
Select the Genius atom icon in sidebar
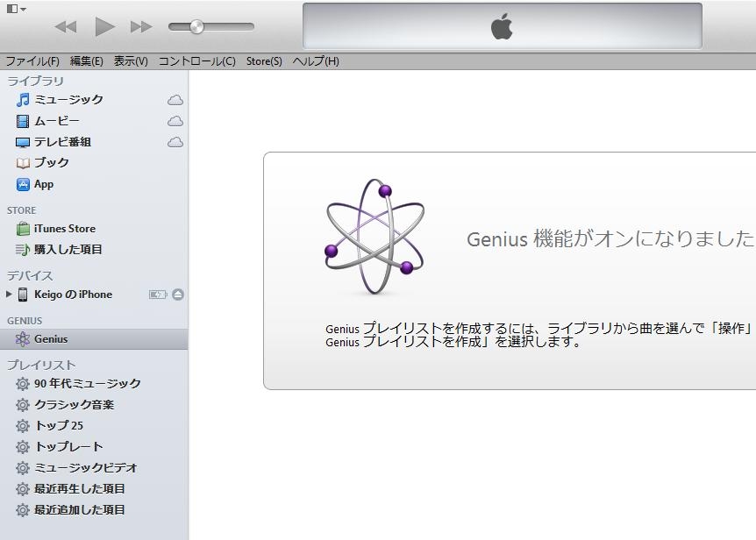(23, 339)
